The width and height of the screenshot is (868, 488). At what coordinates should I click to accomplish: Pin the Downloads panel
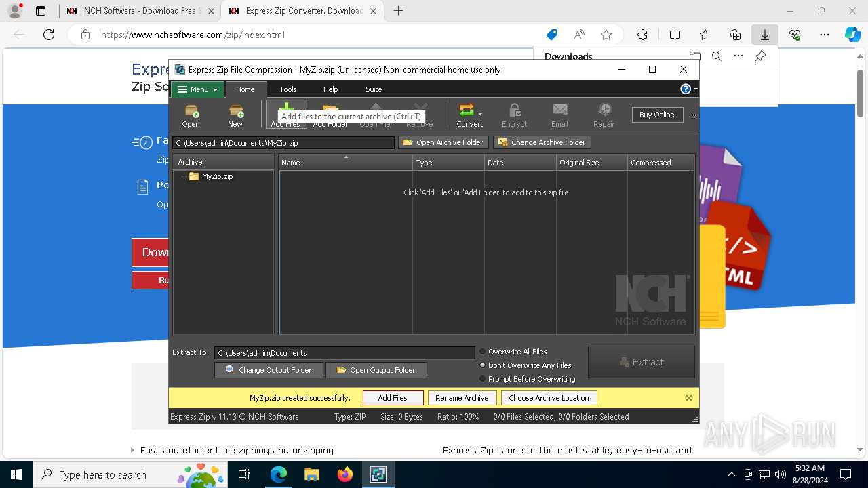(x=760, y=56)
